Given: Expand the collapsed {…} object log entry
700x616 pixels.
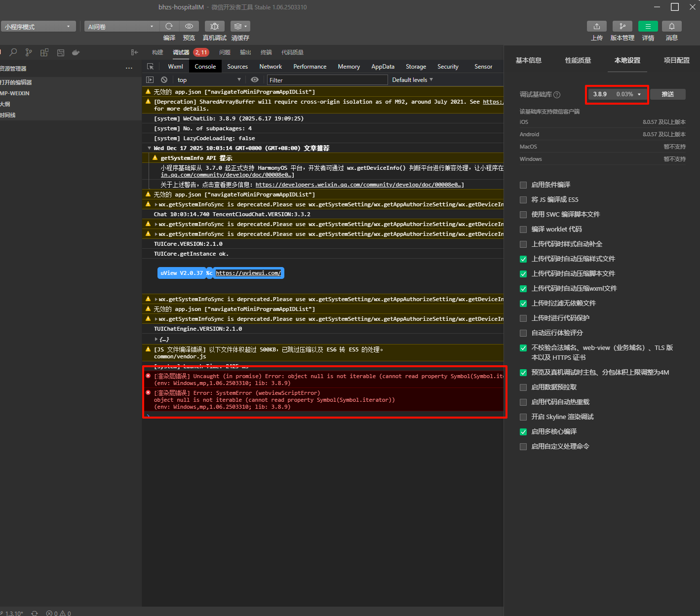Looking at the screenshot, I should pos(156,339).
